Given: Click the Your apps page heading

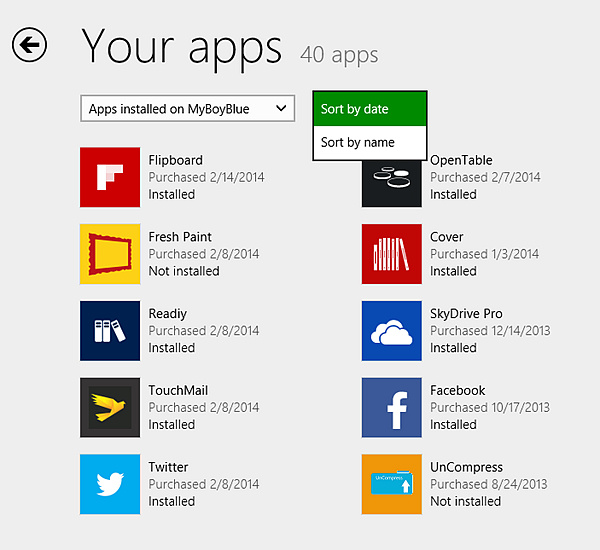Looking at the screenshot, I should click(182, 47).
